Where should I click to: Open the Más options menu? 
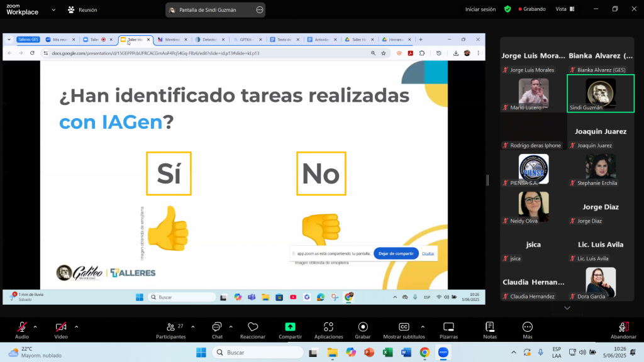[528, 327]
